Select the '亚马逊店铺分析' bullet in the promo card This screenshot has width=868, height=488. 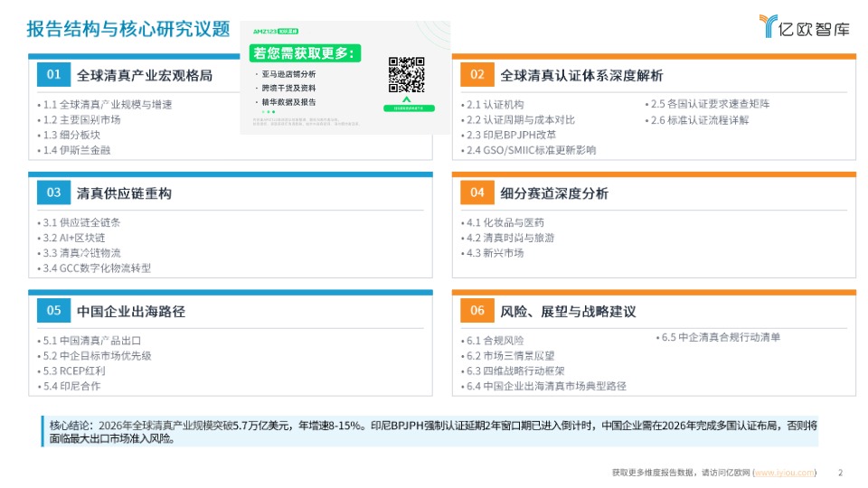click(x=288, y=74)
